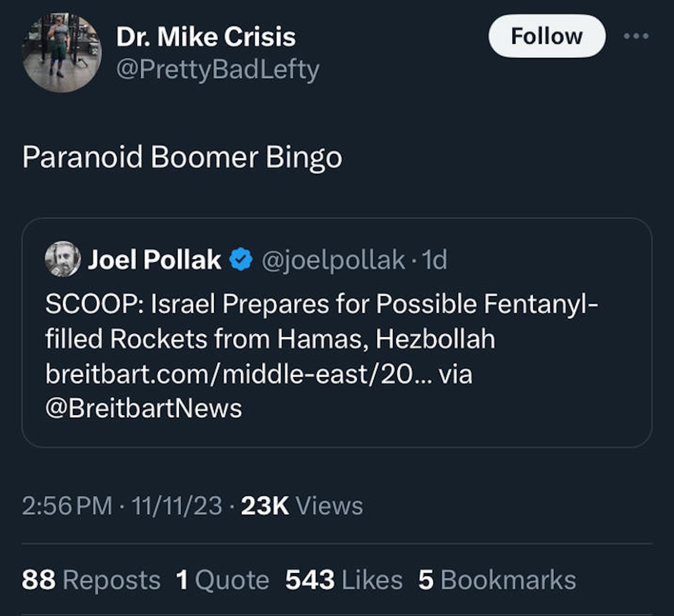This screenshot has height=616, width=674.
Task: Open the 1 Quote list
Action: [222, 580]
